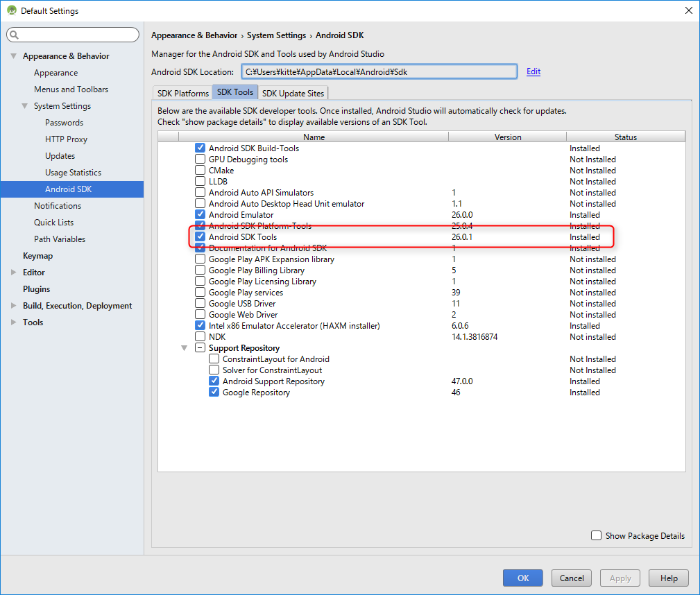Uncheck Google Repository
The height and width of the screenshot is (595, 700).
click(214, 393)
